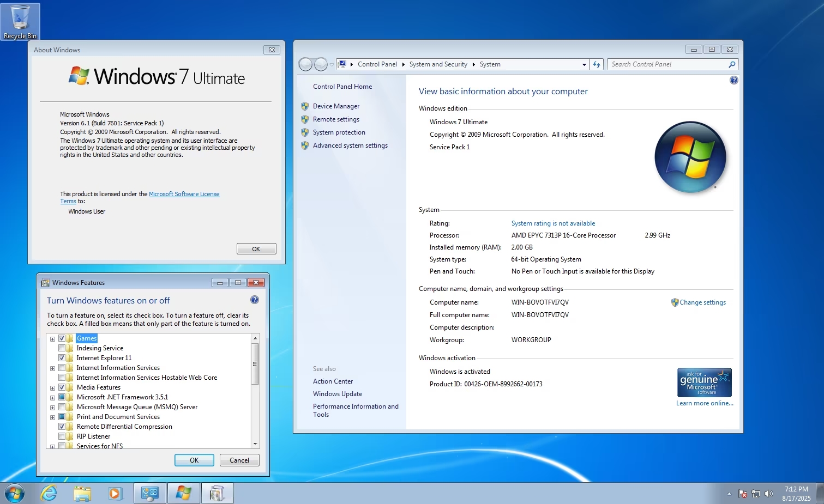Click the Device Manager shield icon
Image resolution: width=824 pixels, height=504 pixels.
pos(305,106)
